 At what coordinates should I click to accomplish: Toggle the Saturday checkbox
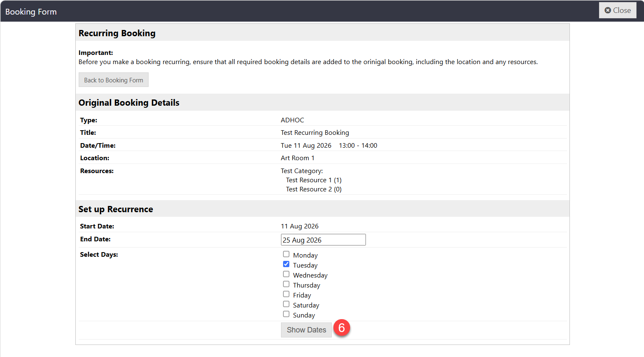point(286,304)
